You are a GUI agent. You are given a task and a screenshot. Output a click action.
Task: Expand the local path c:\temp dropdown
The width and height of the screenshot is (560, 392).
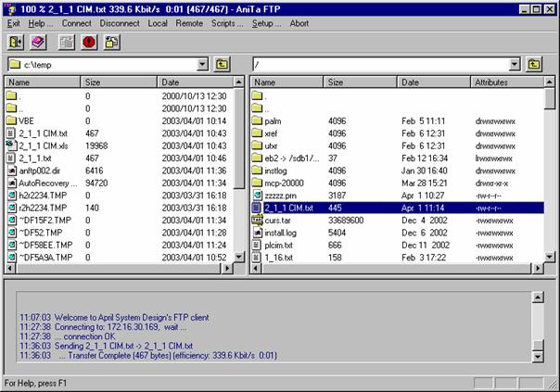coord(203,64)
